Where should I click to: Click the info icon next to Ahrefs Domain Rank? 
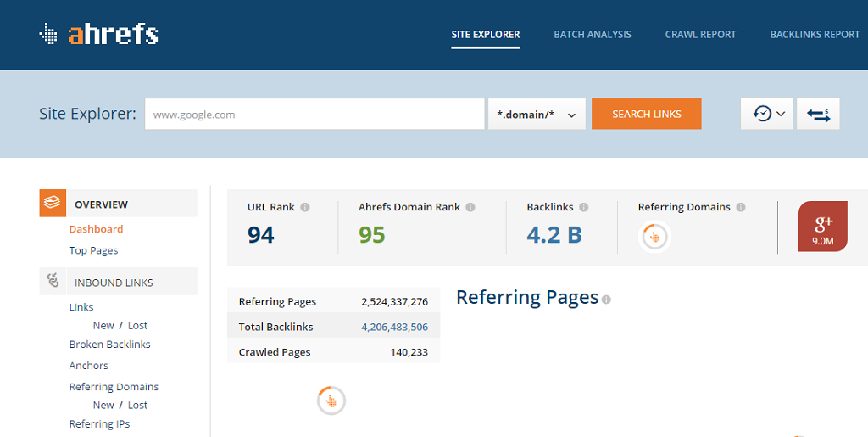click(470, 207)
